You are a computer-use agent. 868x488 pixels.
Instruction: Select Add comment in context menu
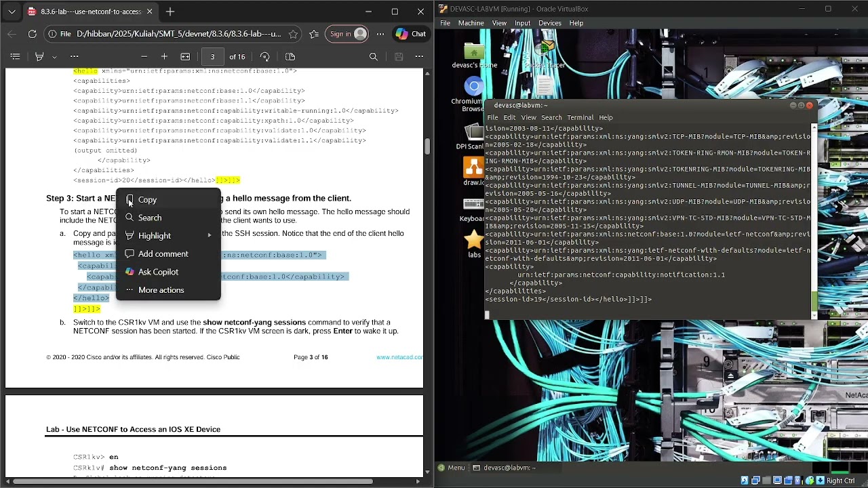(168, 253)
